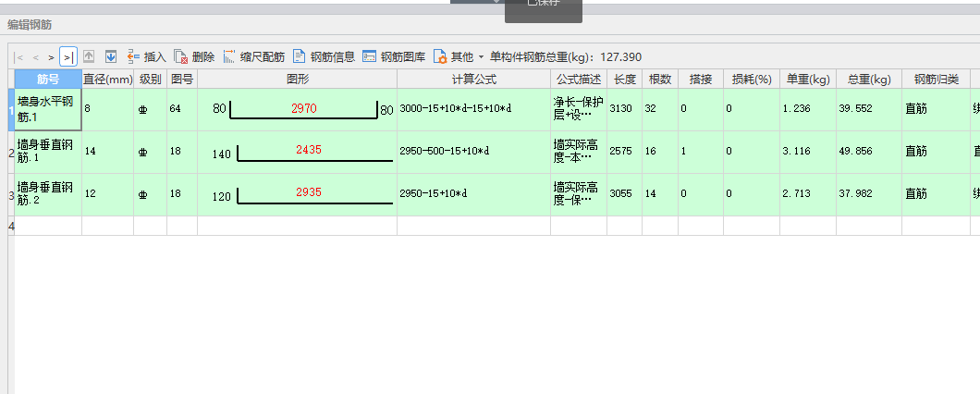Select the 单重(kg) column header
The image size is (980, 394).
pos(808,79)
